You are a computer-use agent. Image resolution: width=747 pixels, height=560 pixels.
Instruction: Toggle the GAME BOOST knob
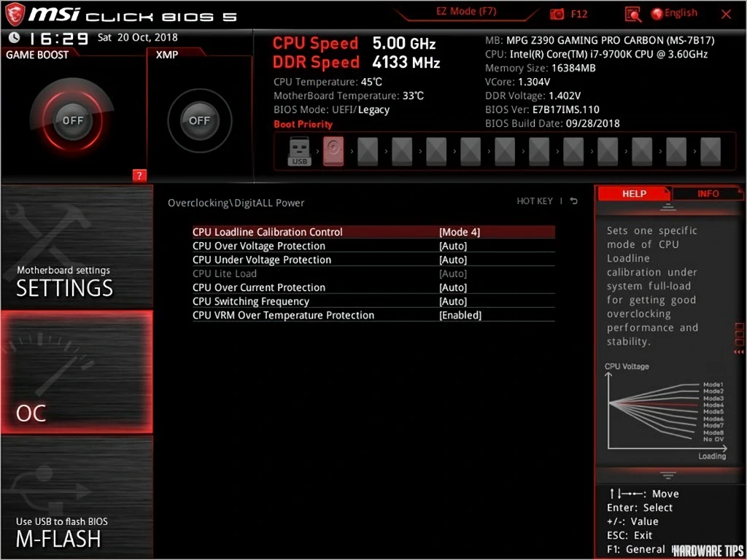(x=72, y=120)
